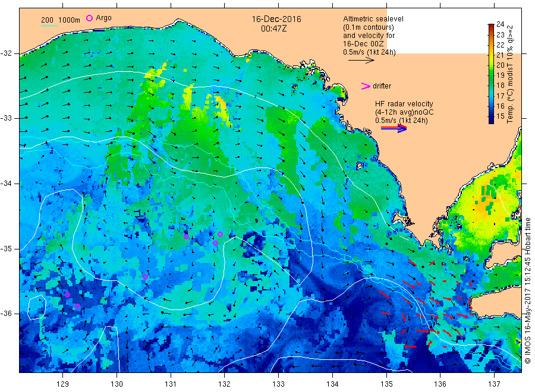Click the "(4-12h avg)noQC" legend text
Screen dimensions: 535x392
click(404, 112)
